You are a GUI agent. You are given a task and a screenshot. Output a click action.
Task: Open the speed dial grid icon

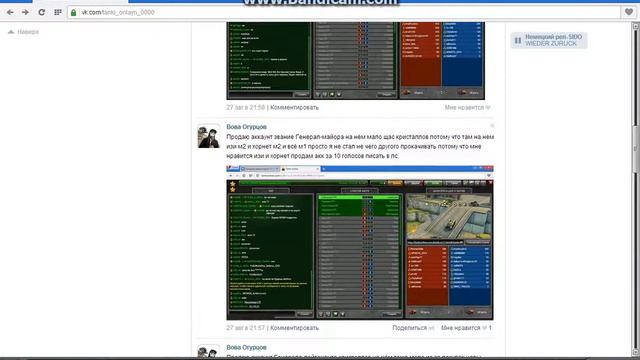click(58, 12)
